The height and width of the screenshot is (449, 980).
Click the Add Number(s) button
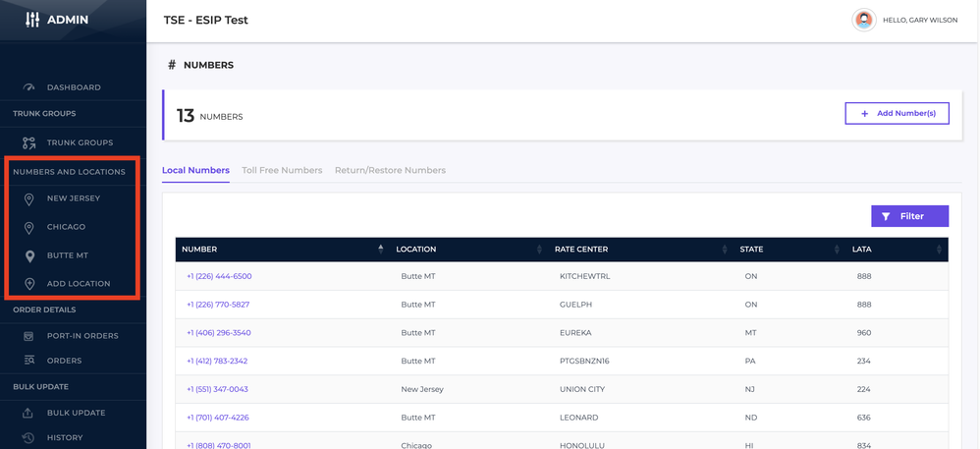[897, 114]
